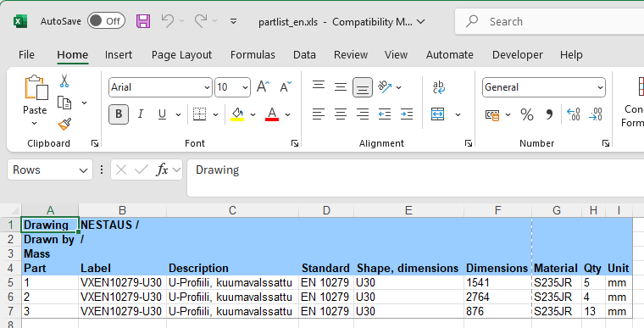Click the Format Painter brush icon
This screenshot has width=644, height=328.
(64, 124)
